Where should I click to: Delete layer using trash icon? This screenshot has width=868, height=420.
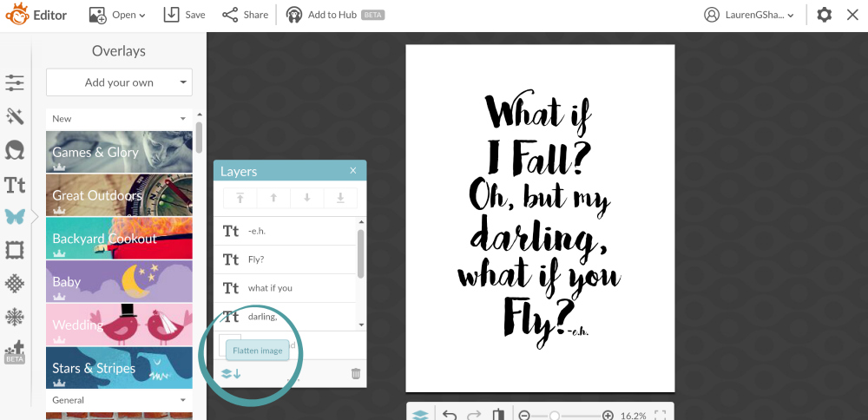point(356,373)
